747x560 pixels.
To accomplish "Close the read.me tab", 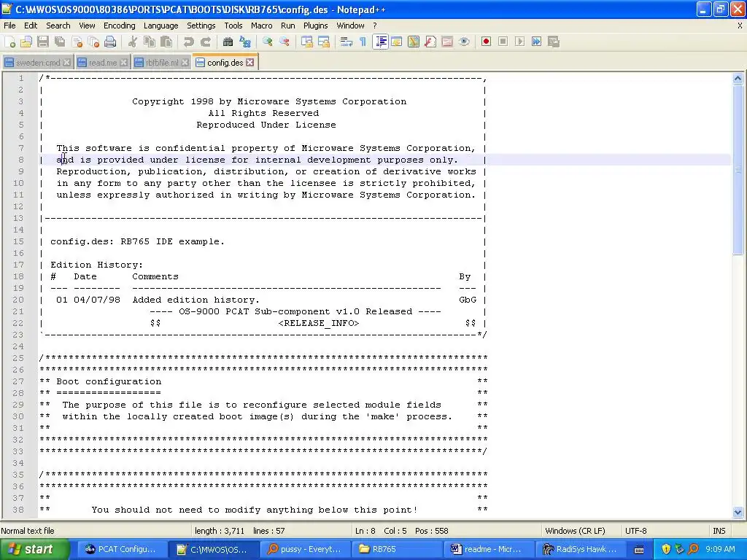I will pos(124,63).
